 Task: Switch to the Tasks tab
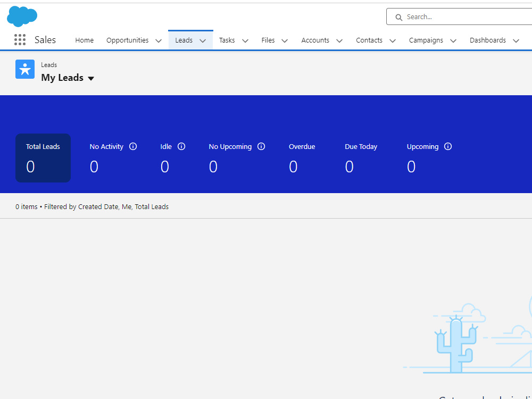[x=227, y=40]
